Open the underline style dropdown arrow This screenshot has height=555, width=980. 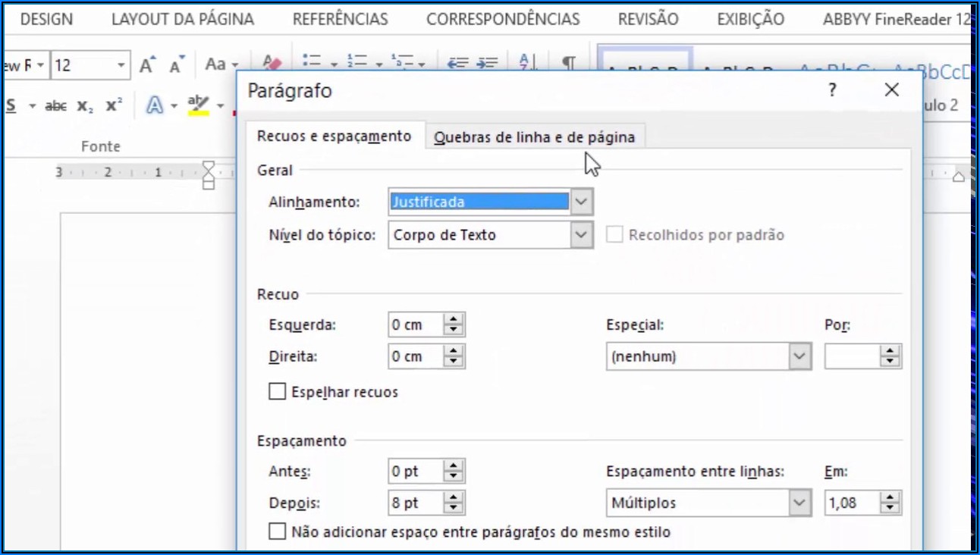[x=32, y=106]
